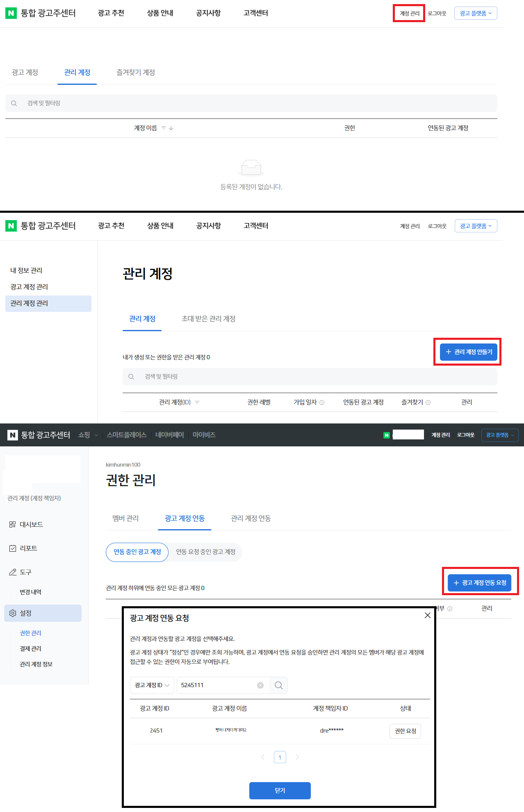Switch to 연동 요청 중인 광고 계정

[205, 552]
